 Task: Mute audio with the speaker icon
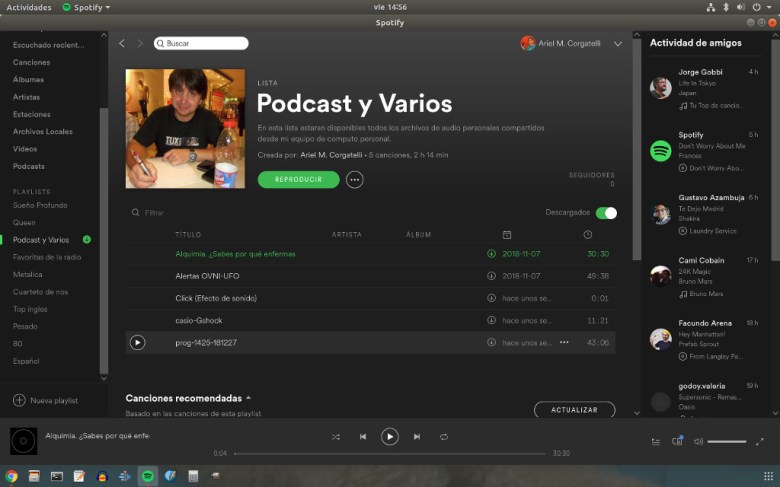(x=698, y=442)
